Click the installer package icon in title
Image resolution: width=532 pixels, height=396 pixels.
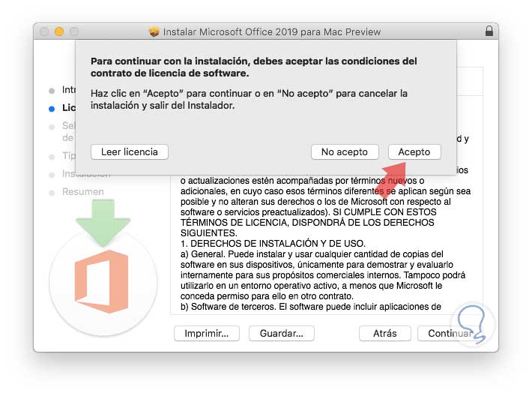pyautogui.click(x=154, y=31)
